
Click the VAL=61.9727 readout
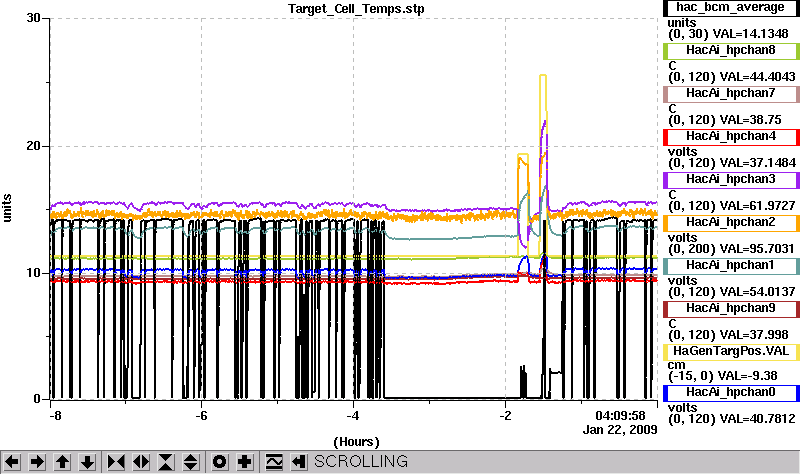click(x=757, y=206)
